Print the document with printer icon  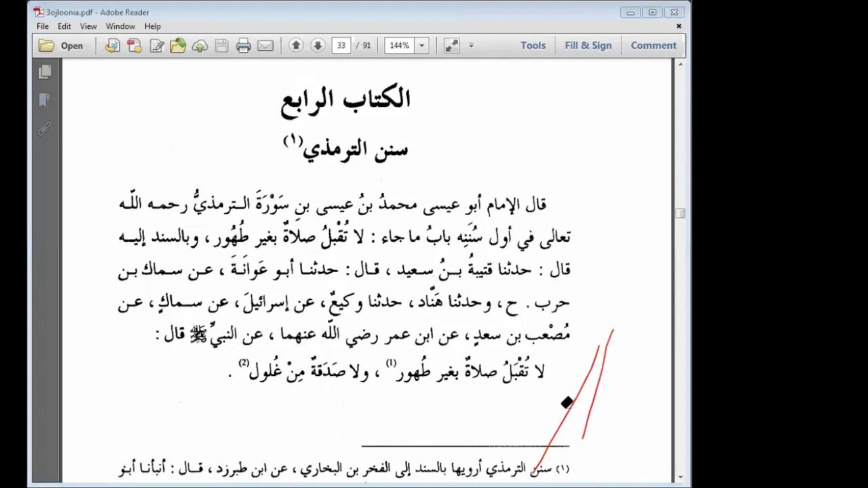[243, 45]
